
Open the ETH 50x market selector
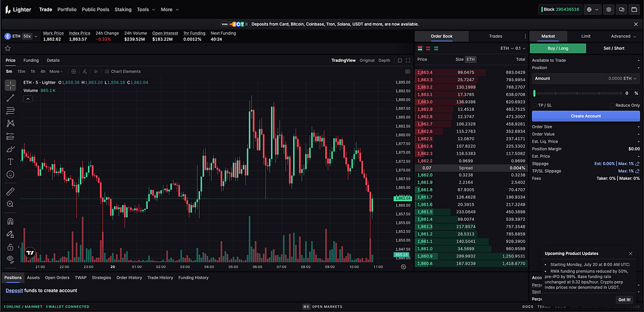(21, 36)
